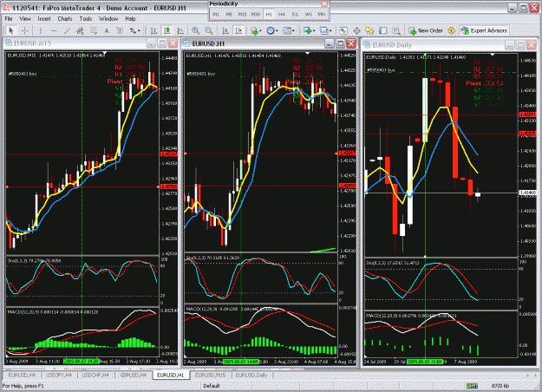The image size is (542, 392).
Task: Click the connection status bars indicator
Action: click(x=472, y=386)
